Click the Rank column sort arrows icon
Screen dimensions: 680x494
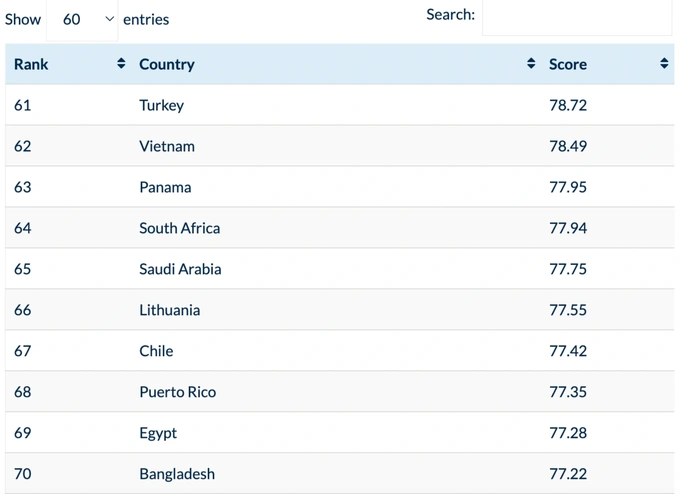click(x=121, y=64)
